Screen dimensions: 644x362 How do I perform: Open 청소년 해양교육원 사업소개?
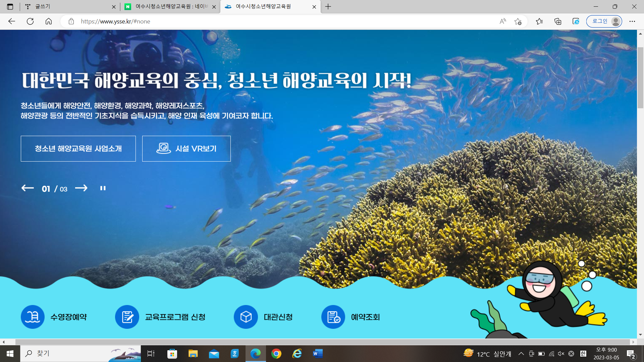pos(78,148)
